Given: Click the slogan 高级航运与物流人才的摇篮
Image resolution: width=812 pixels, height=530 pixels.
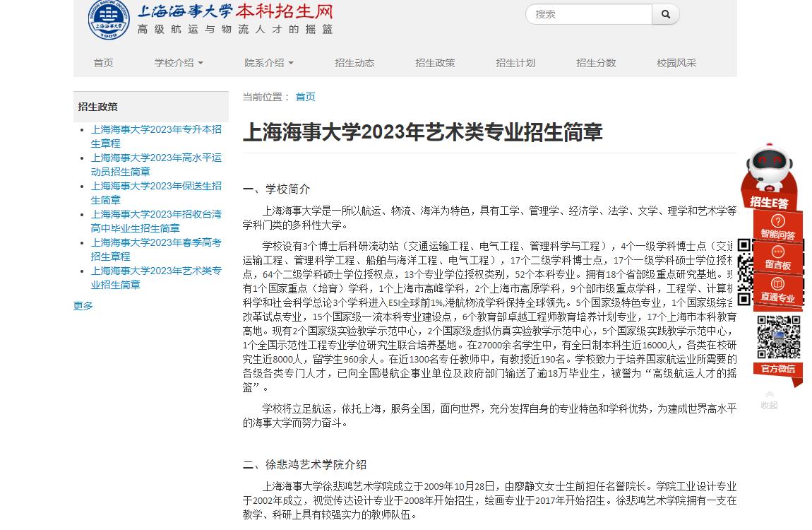Looking at the screenshot, I should tap(235, 30).
